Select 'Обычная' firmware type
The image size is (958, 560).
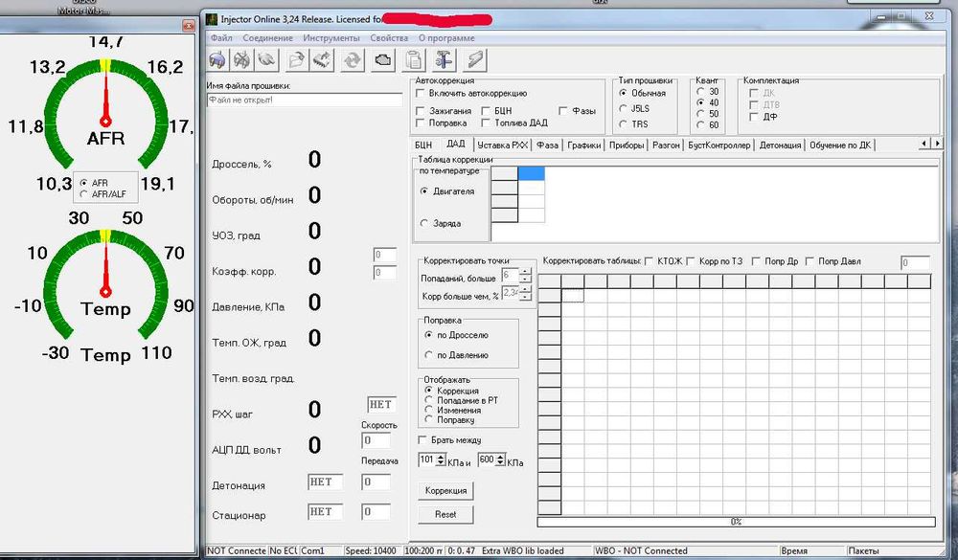(623, 94)
